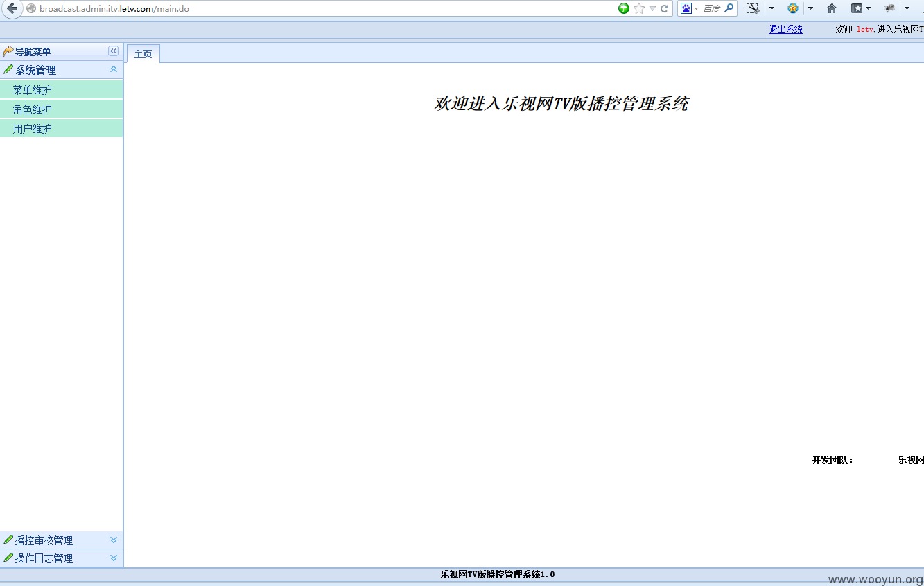Click the 系统管理 section title
Screen dimensions: 924x586
coord(35,70)
